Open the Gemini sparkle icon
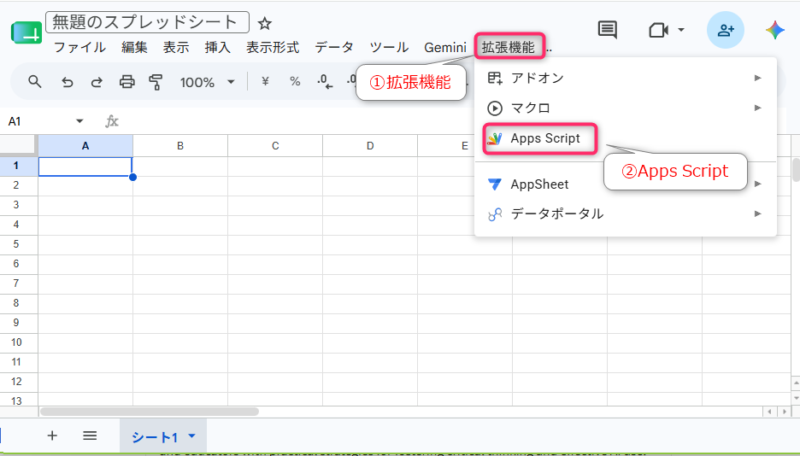The width and height of the screenshot is (800, 456). tap(774, 30)
